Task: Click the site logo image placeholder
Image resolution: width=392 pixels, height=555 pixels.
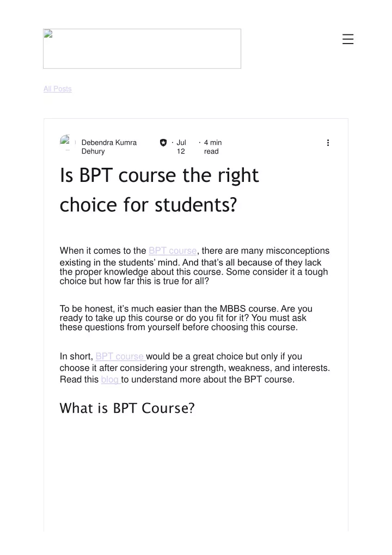Action: point(142,48)
